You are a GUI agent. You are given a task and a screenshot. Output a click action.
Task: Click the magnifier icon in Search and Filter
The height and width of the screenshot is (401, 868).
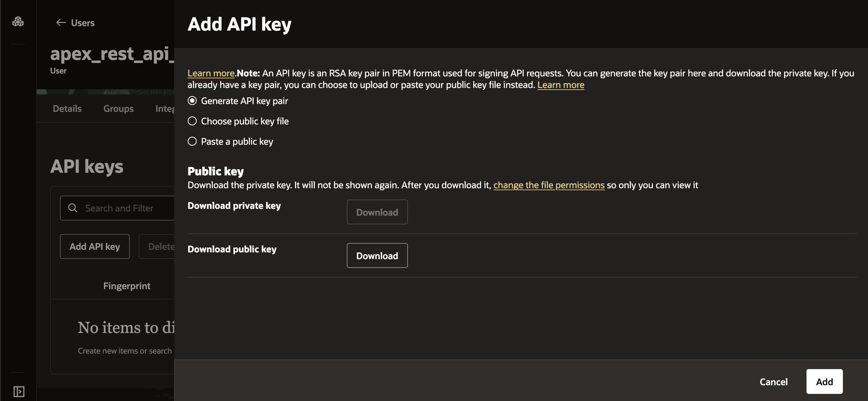tap(72, 208)
